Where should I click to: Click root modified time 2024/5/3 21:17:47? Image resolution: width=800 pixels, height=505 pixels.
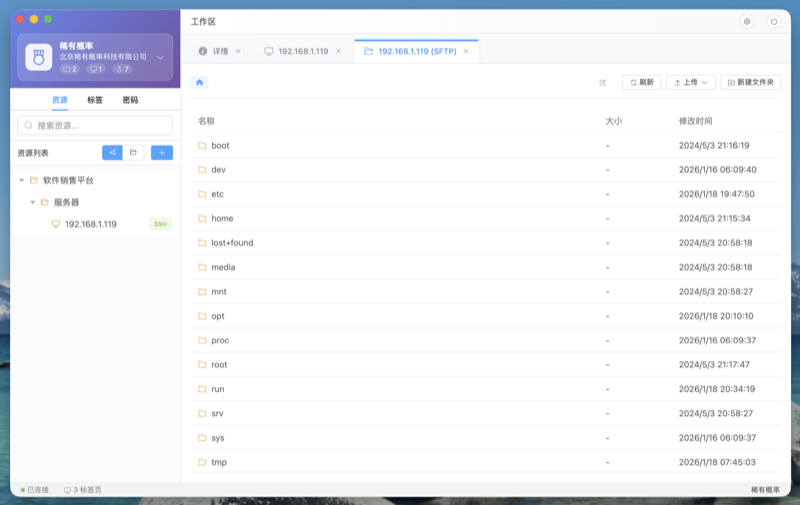tap(714, 365)
